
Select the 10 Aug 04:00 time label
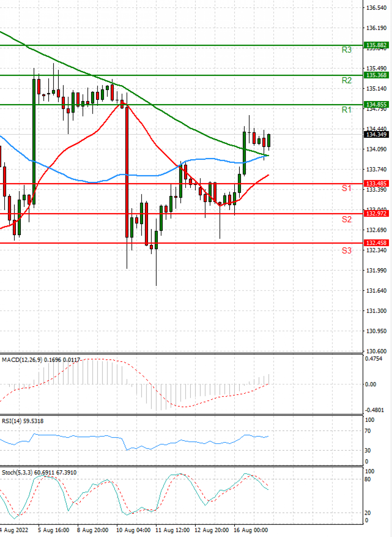[x=133, y=530]
